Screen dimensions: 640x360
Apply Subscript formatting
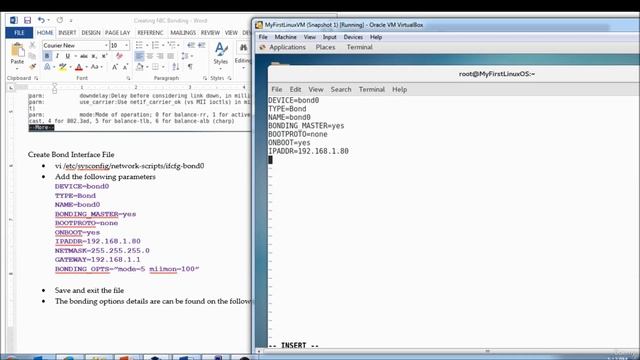click(x=94, y=56)
